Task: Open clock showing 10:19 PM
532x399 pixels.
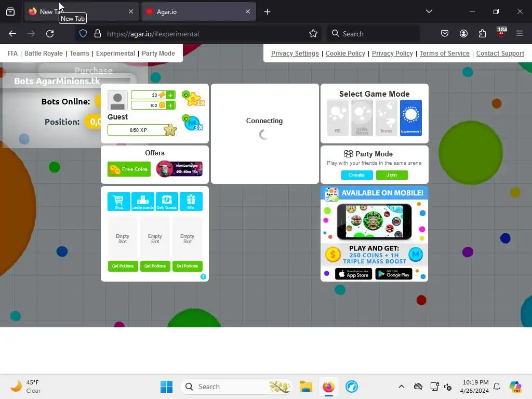Action: (x=475, y=387)
